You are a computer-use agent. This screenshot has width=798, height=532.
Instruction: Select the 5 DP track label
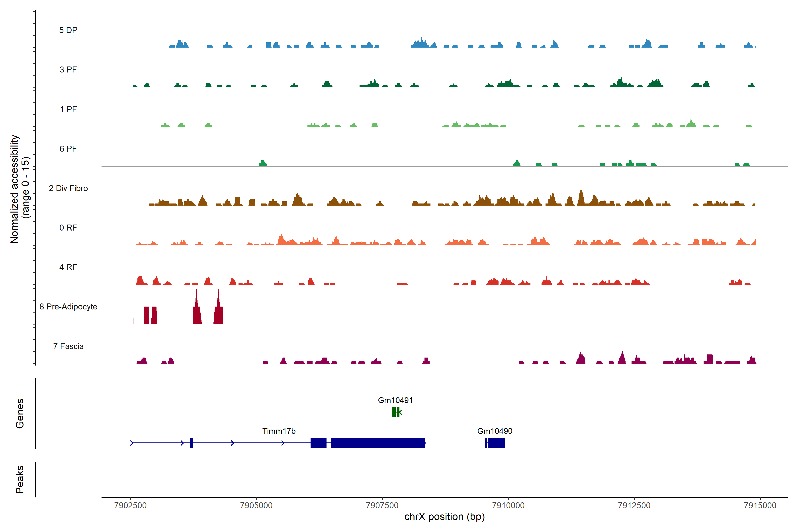point(68,30)
